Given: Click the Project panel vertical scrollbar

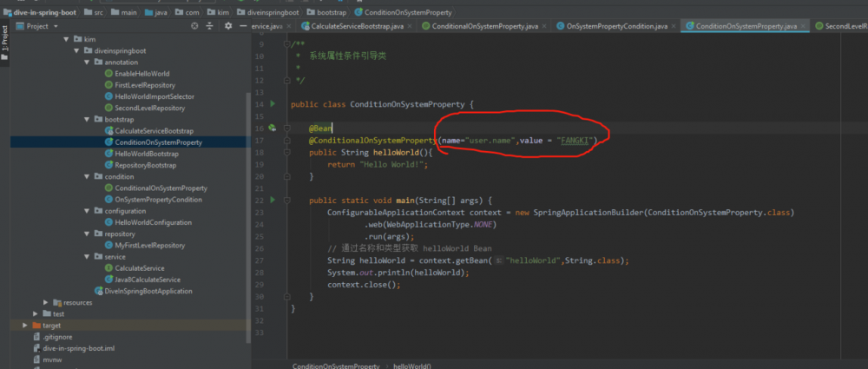Looking at the screenshot, I should pyautogui.click(x=248, y=216).
